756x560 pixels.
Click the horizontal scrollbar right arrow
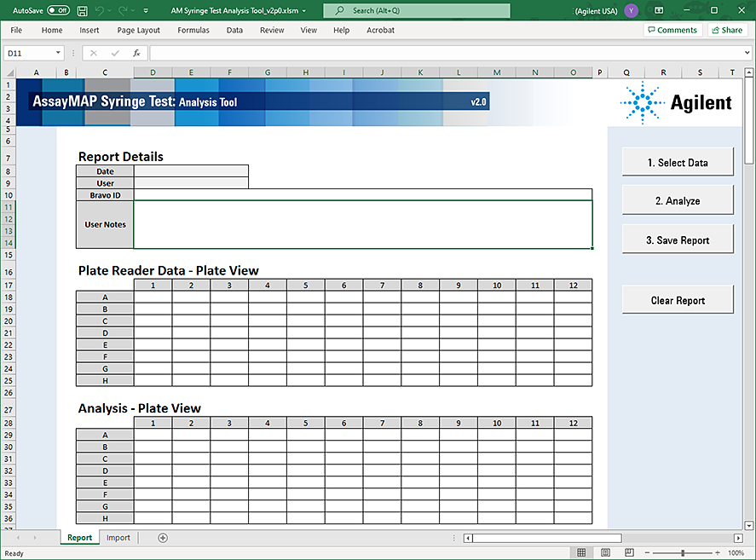[738, 538]
